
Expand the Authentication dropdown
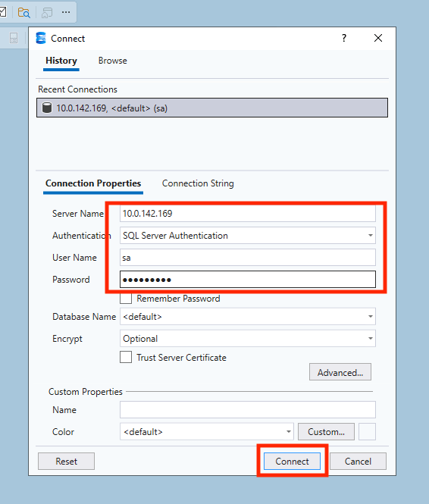(370, 236)
